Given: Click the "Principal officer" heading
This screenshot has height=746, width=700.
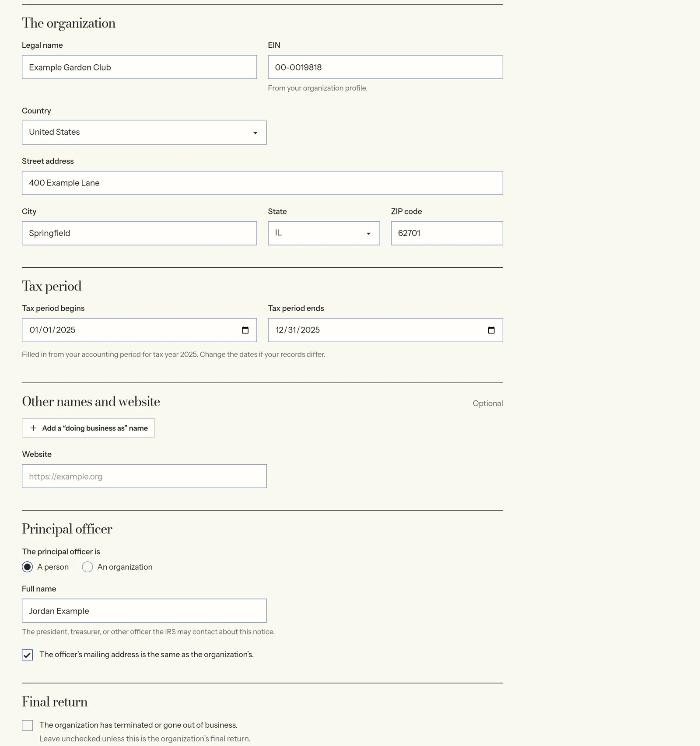Looking at the screenshot, I should pos(67,529).
